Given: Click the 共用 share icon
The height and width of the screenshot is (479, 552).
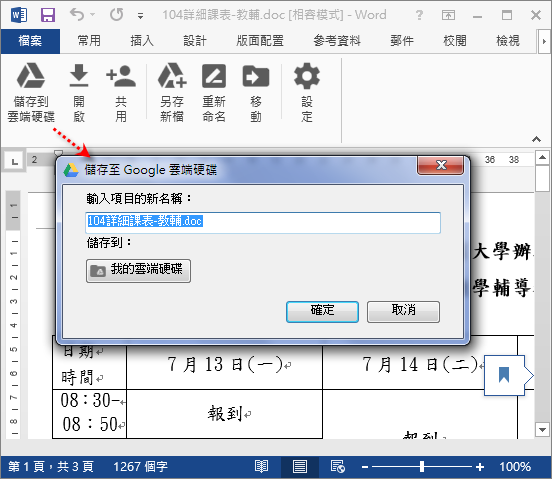Looking at the screenshot, I should pos(121,76).
